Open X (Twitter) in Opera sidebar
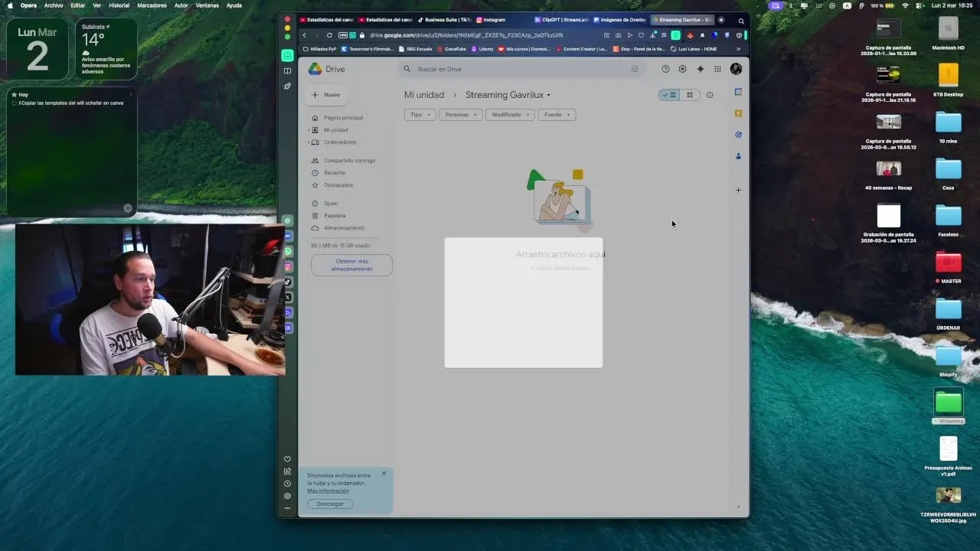Screen dimensions: 980x551 (x=288, y=297)
